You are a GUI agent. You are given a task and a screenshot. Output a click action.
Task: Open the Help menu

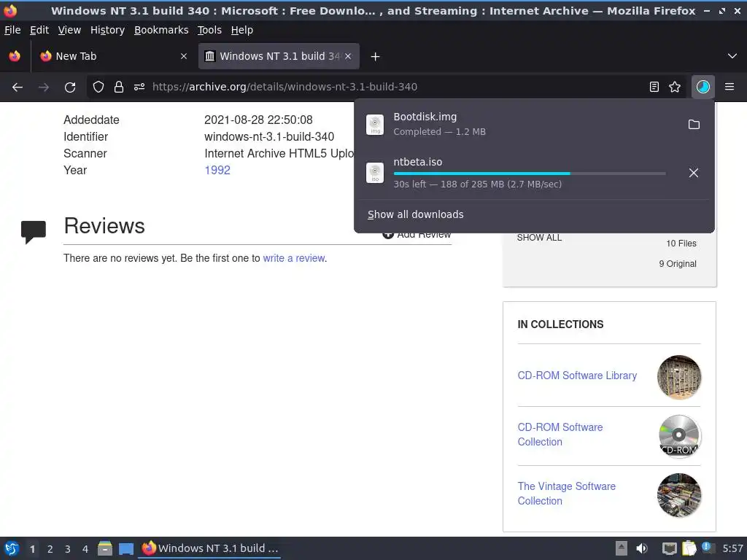point(242,30)
